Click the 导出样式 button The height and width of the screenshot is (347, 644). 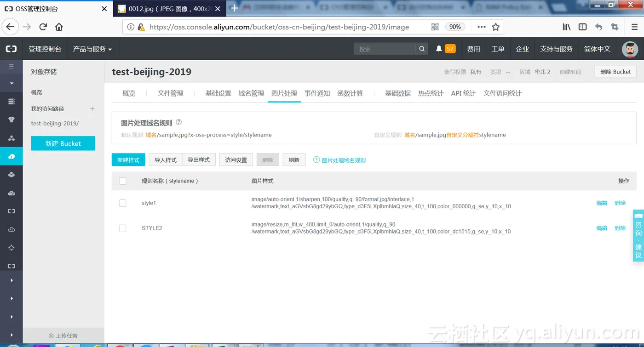[199, 160]
